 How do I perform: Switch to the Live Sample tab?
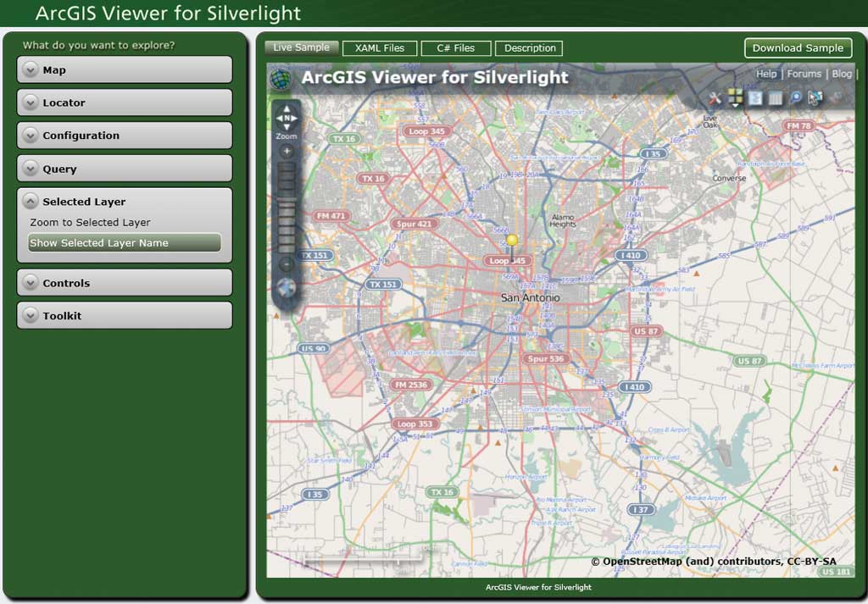point(301,47)
